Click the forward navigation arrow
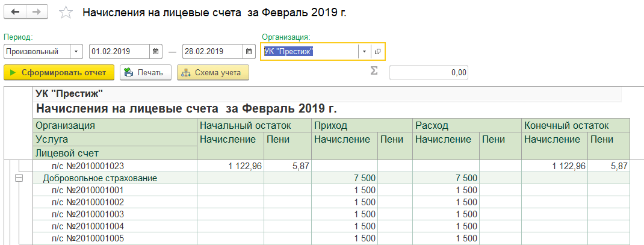 pos(37,12)
